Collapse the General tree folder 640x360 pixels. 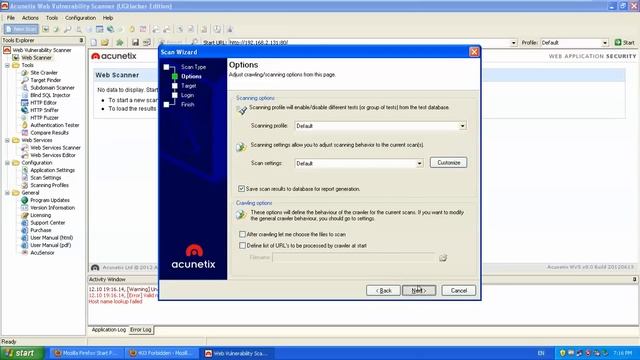(x=7, y=193)
